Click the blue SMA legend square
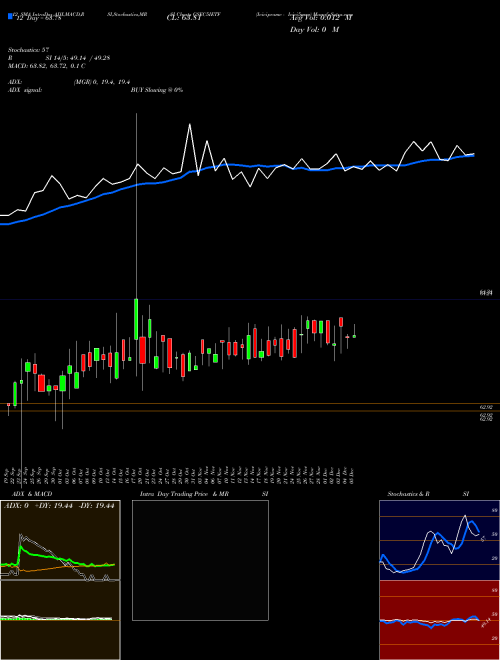 click(10, 16)
